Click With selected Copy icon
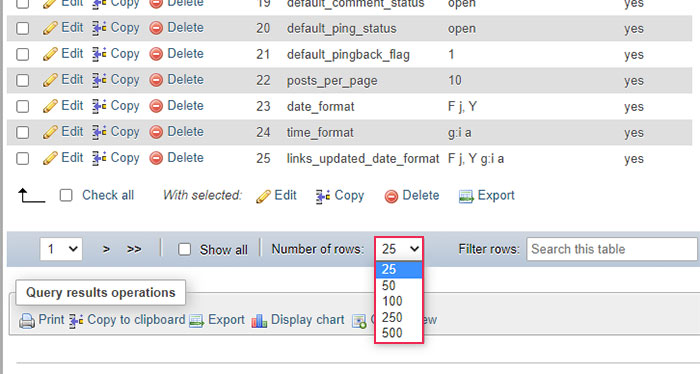Image resolution: width=700 pixels, height=374 pixels. click(323, 196)
